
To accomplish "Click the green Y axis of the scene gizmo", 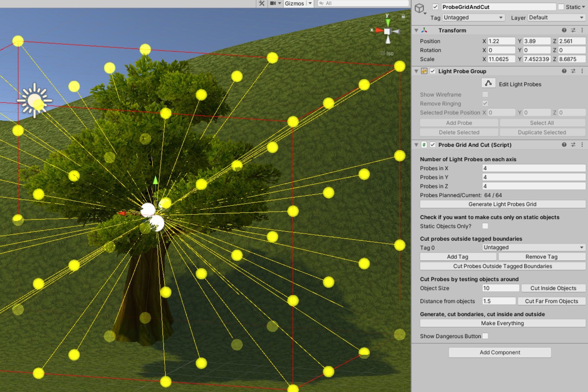I will 387,22.
